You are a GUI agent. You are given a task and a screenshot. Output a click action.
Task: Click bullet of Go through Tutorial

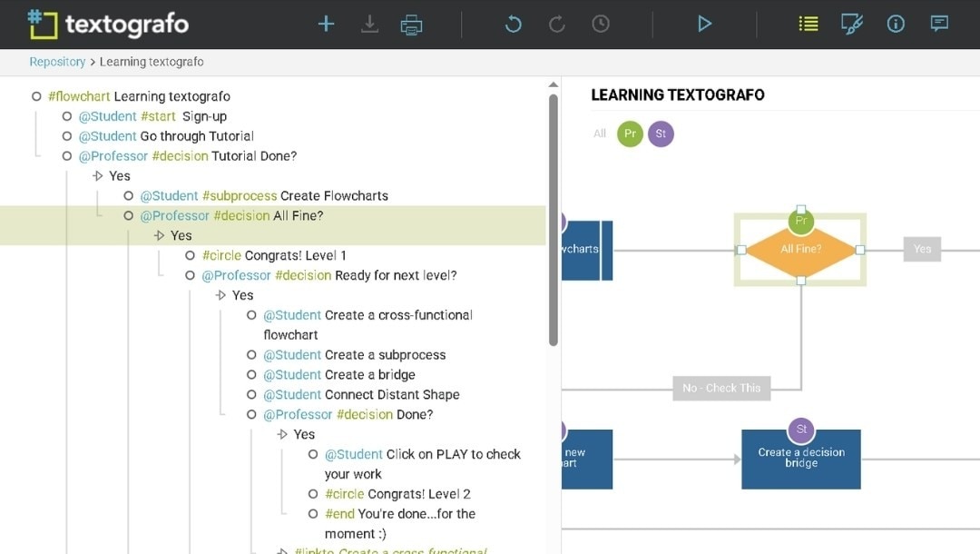tap(67, 135)
